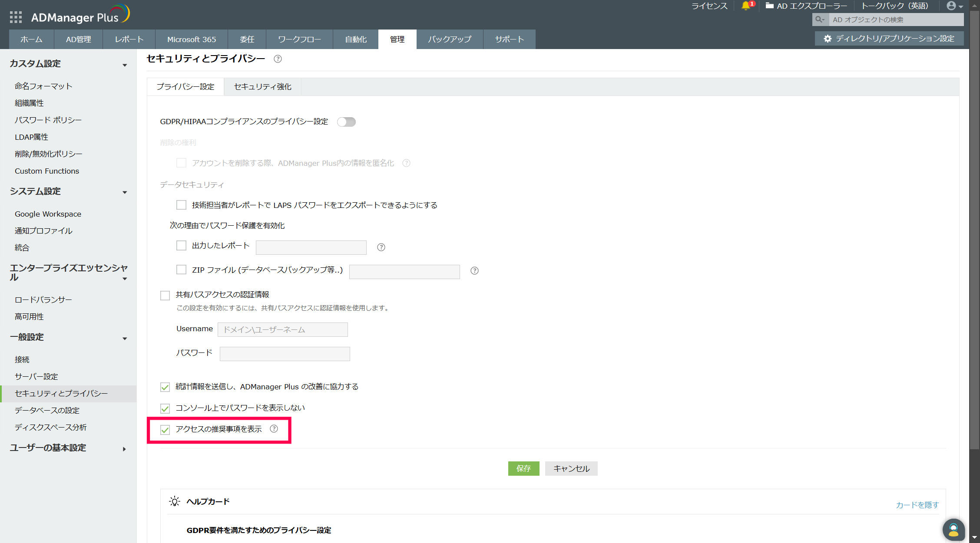Uncheck コンソール上でパスワードを表示しない checkbox
980x543 pixels.
[165, 408]
